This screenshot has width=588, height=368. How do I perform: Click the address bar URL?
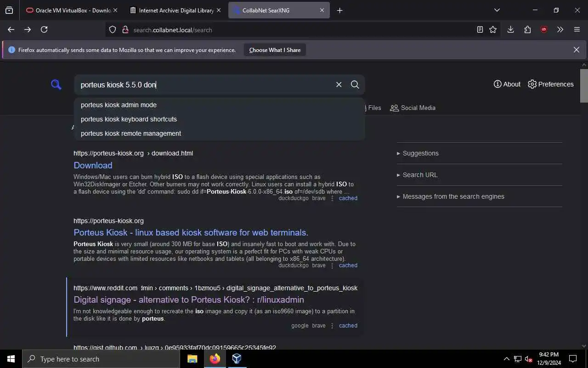click(x=173, y=30)
